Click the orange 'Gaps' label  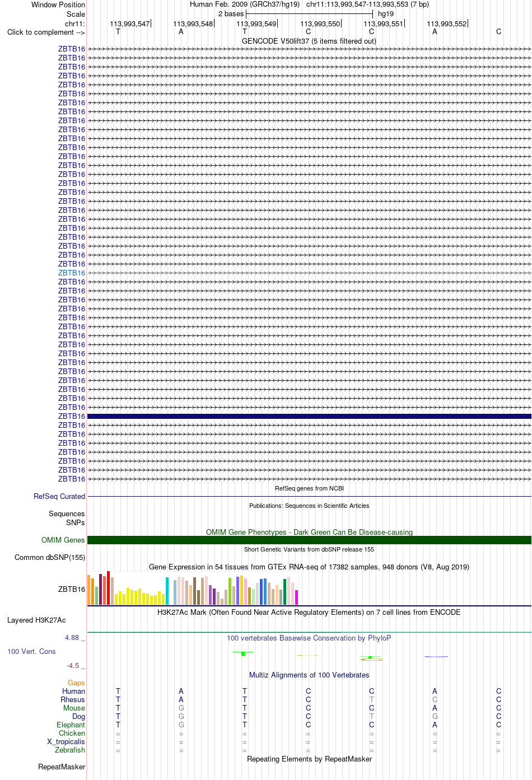click(x=76, y=683)
